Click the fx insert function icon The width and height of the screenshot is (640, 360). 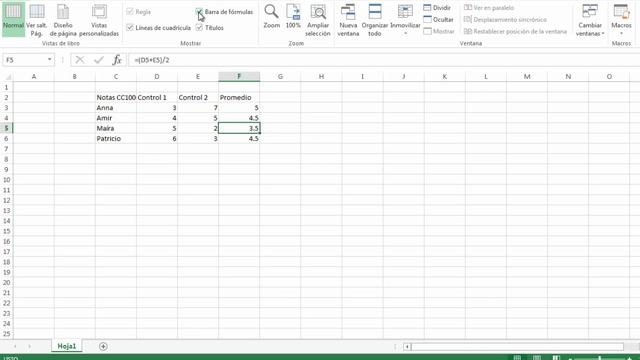(x=117, y=60)
